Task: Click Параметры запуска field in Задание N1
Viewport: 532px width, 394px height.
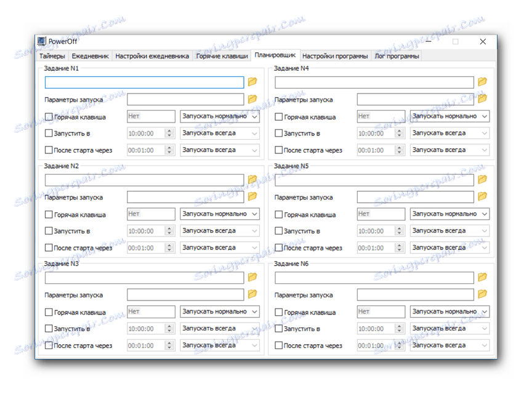Action: [x=185, y=100]
